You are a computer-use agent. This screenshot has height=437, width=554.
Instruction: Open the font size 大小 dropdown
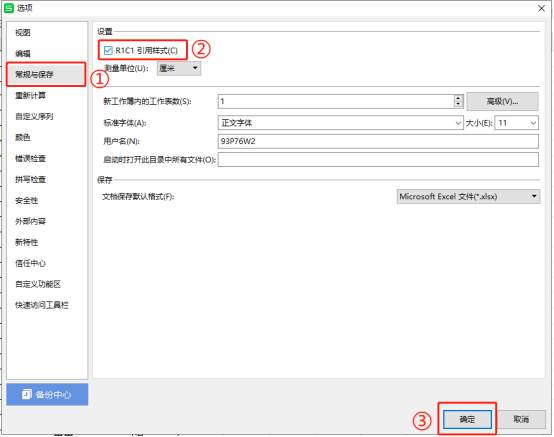517,123
